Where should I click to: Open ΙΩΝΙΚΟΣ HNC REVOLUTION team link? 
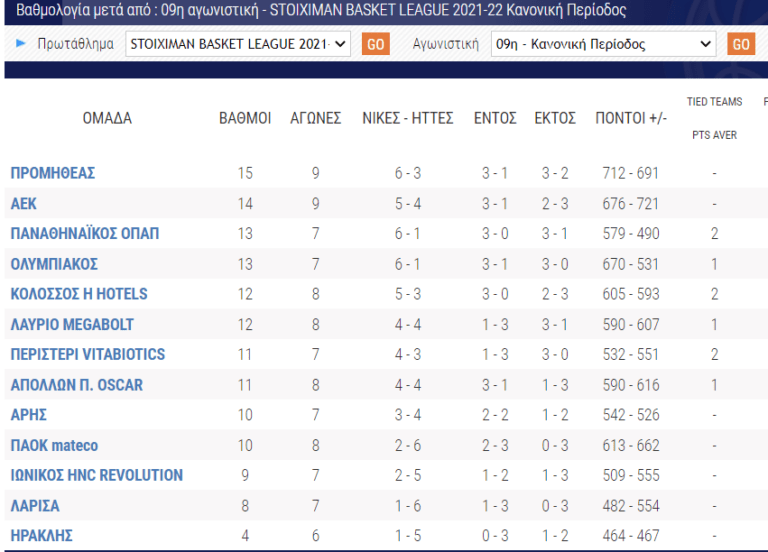click(96, 475)
